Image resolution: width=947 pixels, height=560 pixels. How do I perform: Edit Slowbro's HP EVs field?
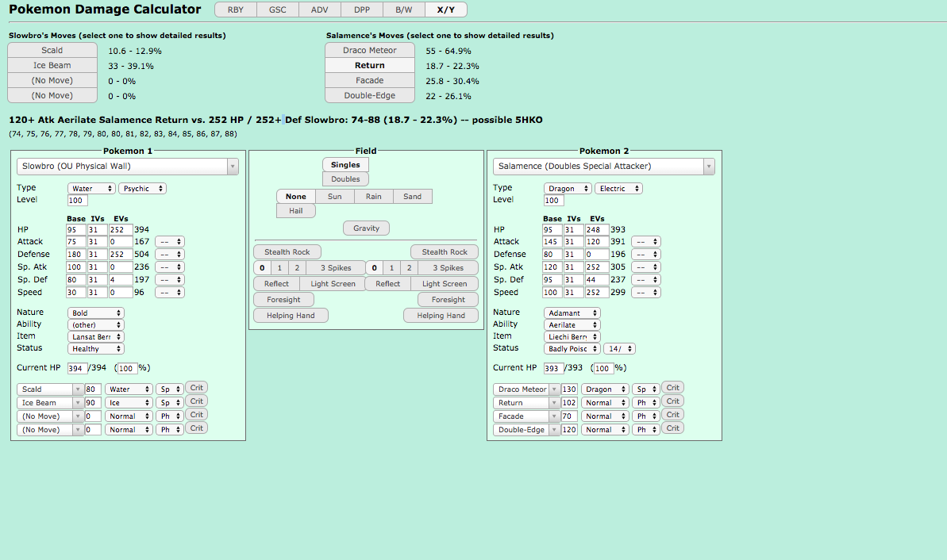(120, 230)
